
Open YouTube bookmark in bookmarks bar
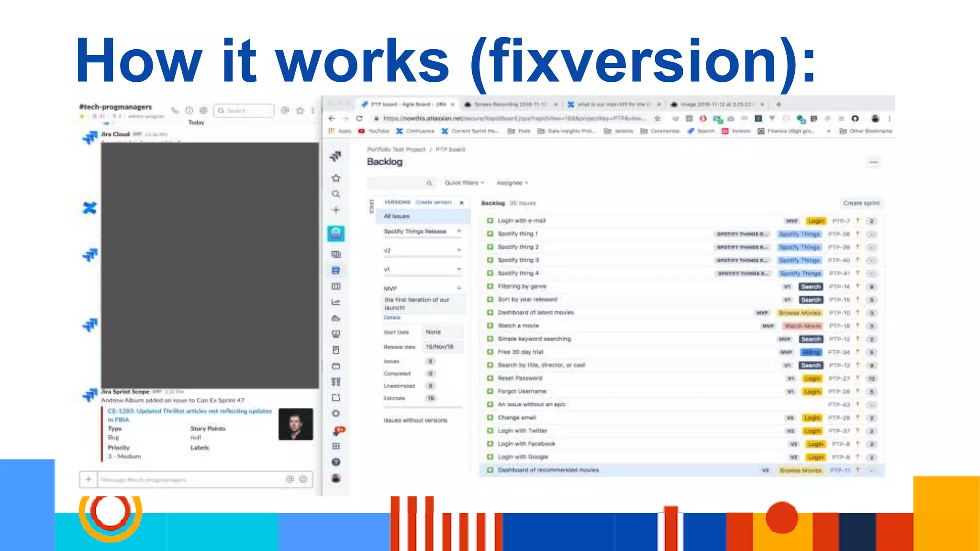(x=374, y=131)
